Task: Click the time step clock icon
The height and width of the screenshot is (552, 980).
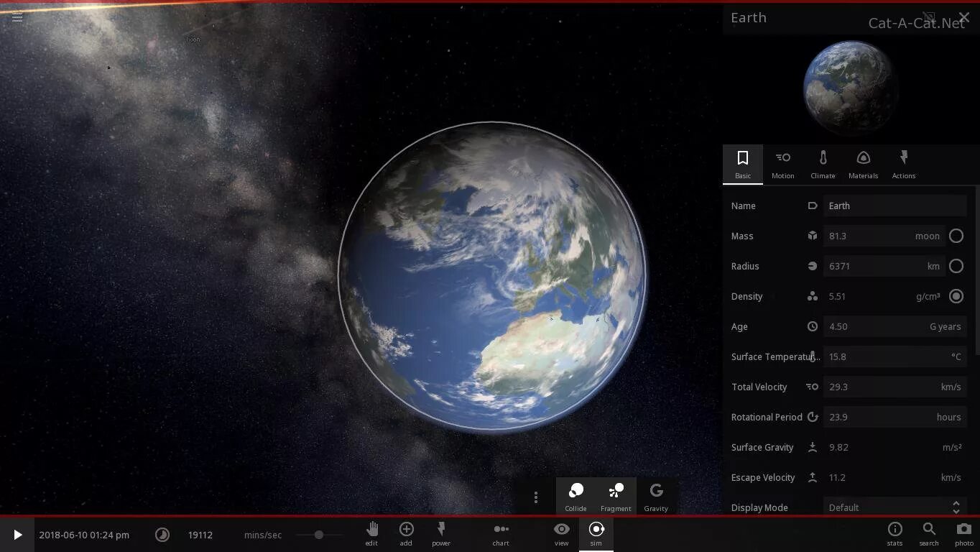Action: (162, 535)
